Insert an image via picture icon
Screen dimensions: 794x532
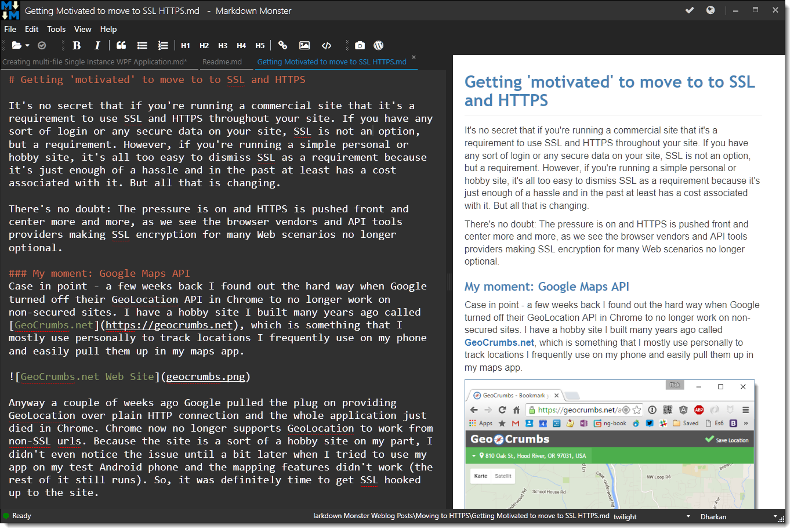304,45
